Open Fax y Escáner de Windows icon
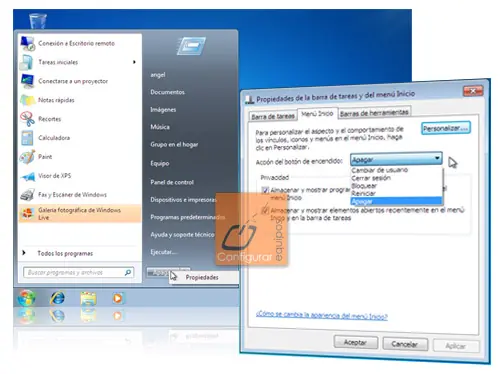The width and height of the screenshot is (500, 374). [27, 195]
